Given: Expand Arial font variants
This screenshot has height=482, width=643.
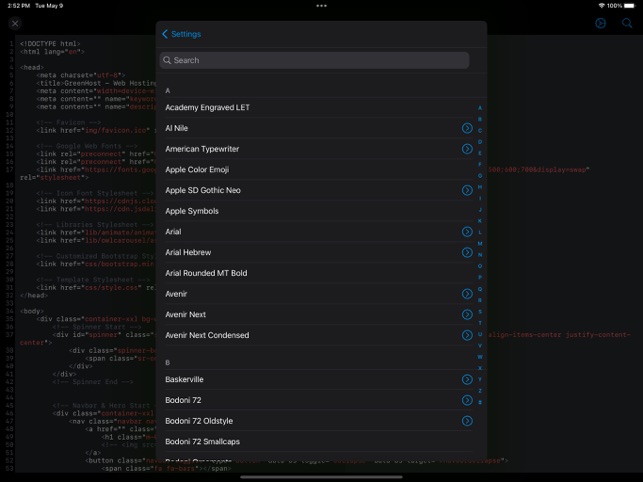Looking at the screenshot, I should (x=467, y=232).
